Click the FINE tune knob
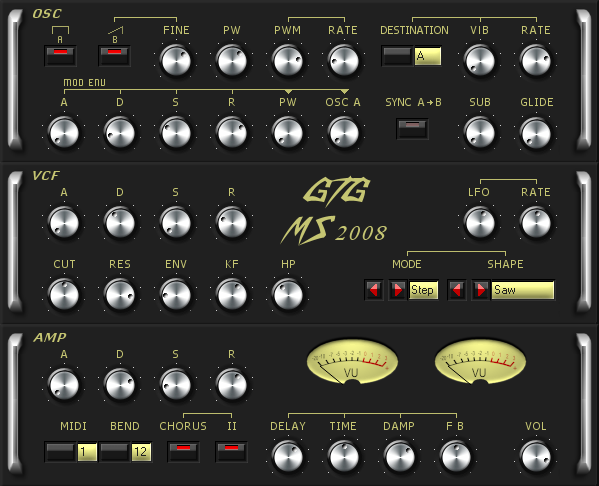This screenshot has width=599, height=486. point(176,61)
